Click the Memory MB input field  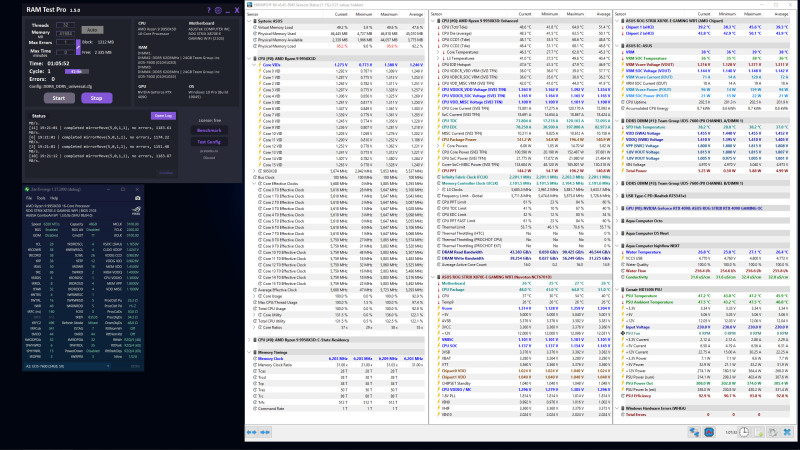coord(65,34)
